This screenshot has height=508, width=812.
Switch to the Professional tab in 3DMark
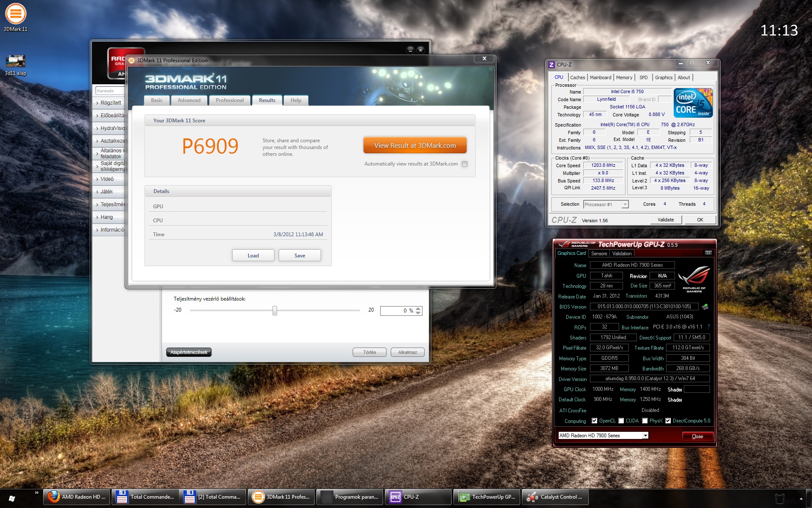230,100
